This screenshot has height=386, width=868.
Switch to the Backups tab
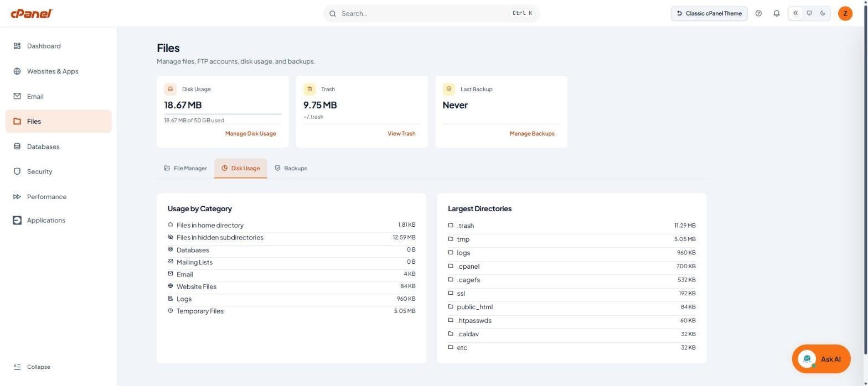pos(291,168)
